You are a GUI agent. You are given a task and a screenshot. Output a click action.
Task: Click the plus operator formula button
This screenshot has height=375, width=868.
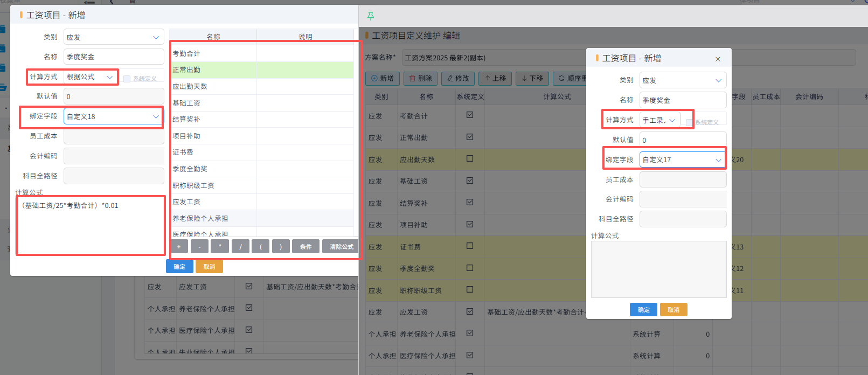[x=179, y=247]
